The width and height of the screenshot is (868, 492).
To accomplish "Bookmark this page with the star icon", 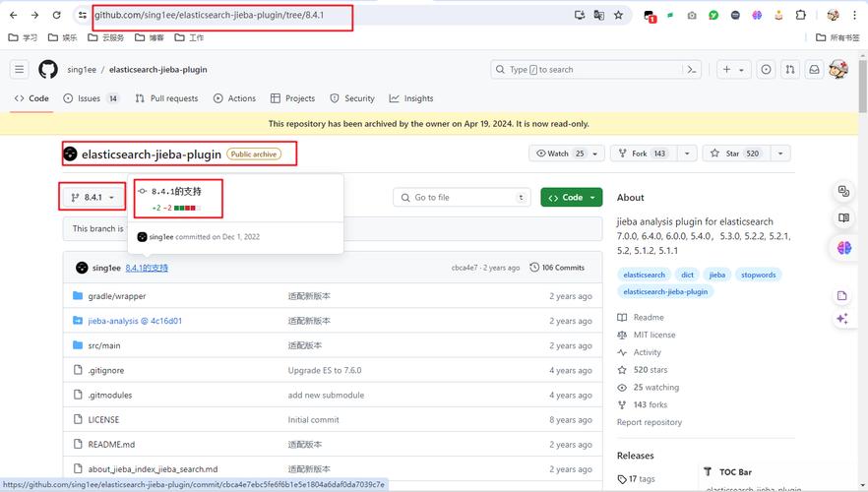I will click(618, 15).
